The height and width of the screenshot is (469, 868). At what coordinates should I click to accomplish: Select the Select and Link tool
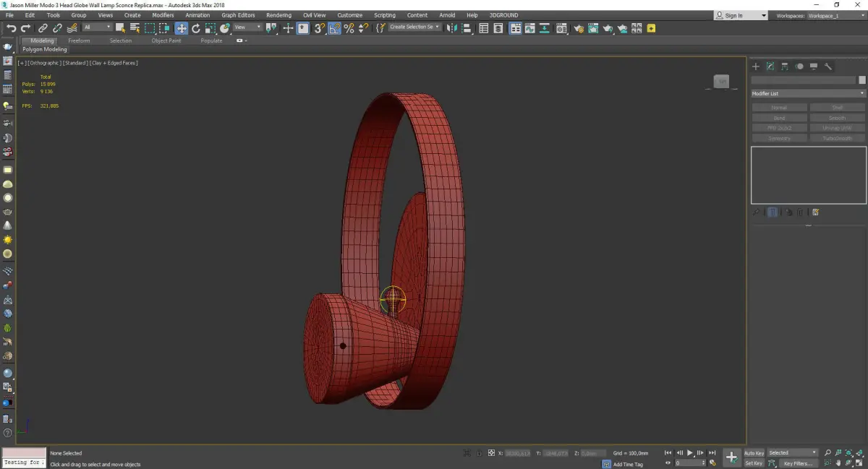point(43,28)
